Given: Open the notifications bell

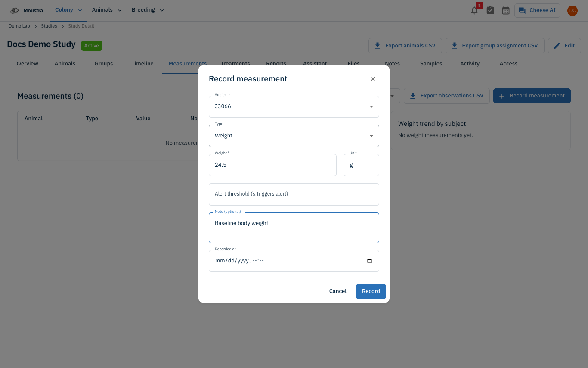Looking at the screenshot, I should point(474,10).
